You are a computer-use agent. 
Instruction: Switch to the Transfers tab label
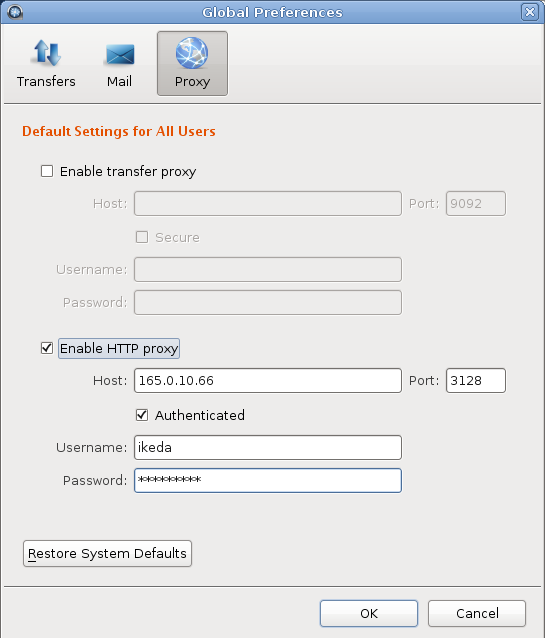coord(46,81)
